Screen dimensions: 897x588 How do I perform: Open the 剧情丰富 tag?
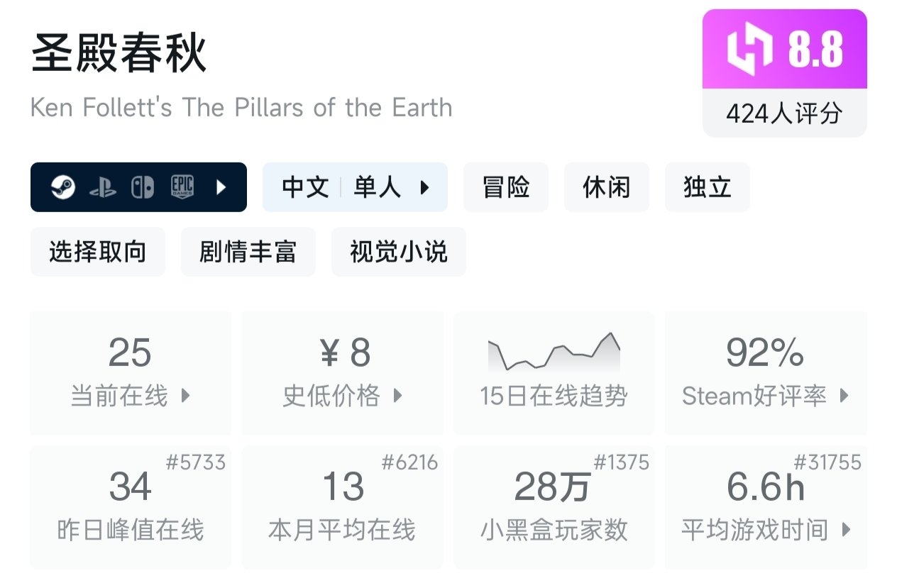pos(248,252)
